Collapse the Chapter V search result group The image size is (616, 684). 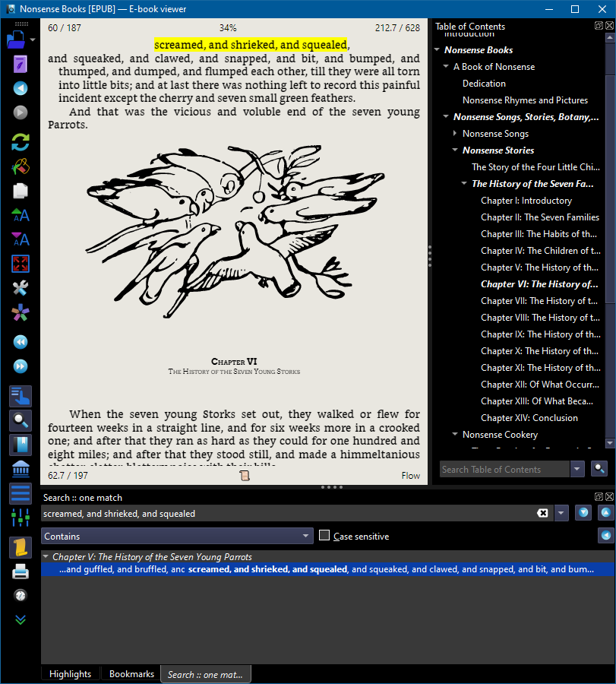[46, 556]
